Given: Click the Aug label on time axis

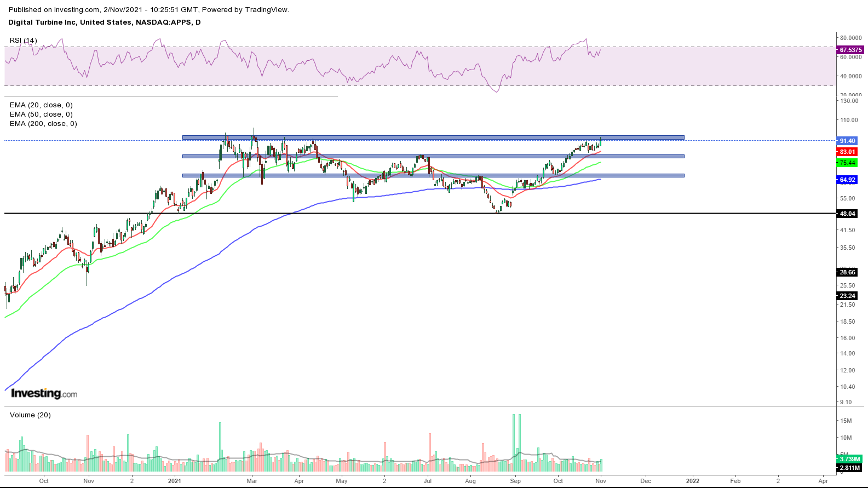Looking at the screenshot, I should [x=470, y=481].
